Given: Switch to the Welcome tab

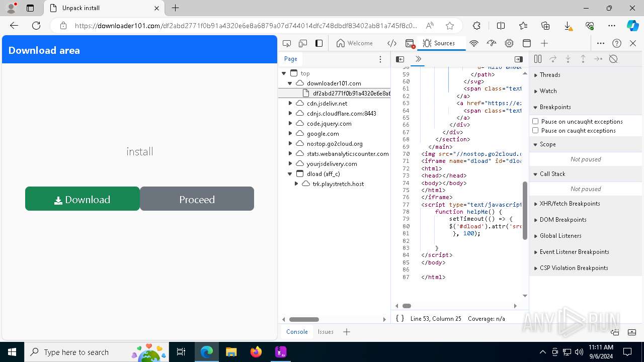Looking at the screenshot, I should (x=355, y=43).
